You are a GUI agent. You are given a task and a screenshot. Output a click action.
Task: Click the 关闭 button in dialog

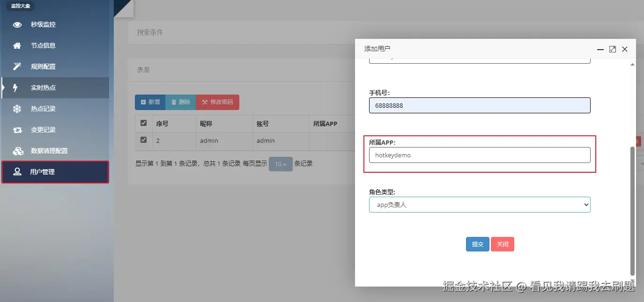pyautogui.click(x=503, y=244)
